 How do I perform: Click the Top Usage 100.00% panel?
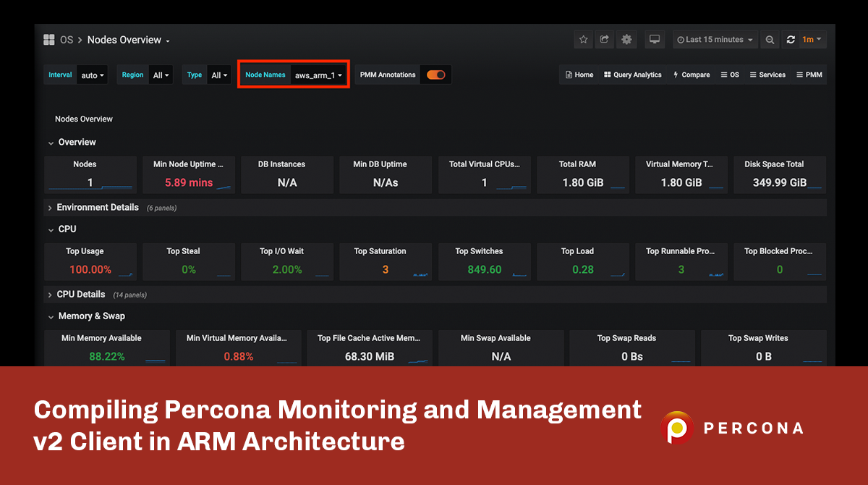tap(90, 261)
